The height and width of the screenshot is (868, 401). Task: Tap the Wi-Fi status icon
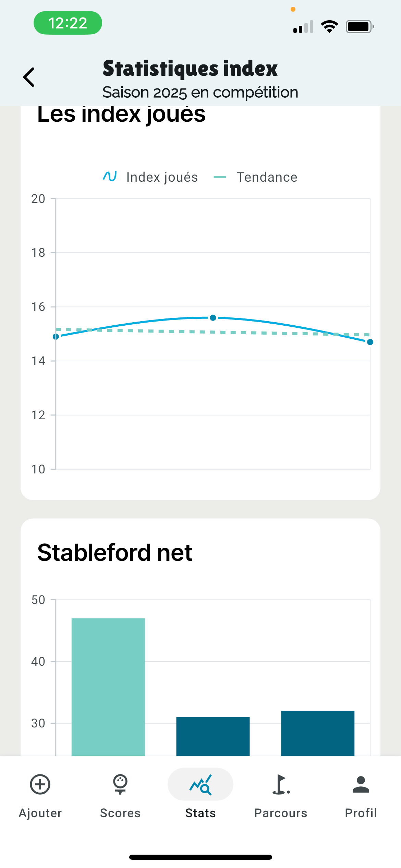tap(329, 26)
